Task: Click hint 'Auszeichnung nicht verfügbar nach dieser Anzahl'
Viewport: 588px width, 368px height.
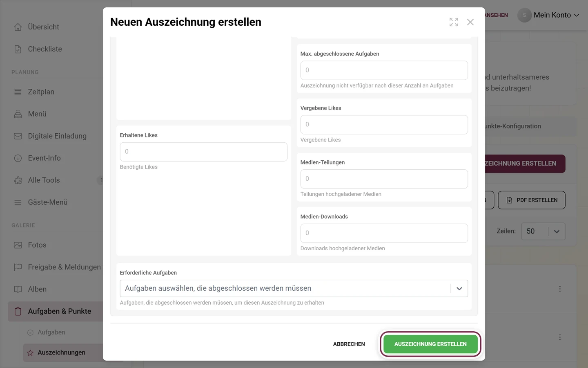Action: (x=377, y=86)
